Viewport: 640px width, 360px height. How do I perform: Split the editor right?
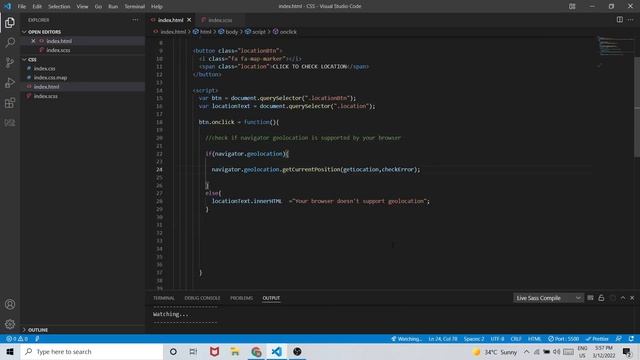[620, 20]
